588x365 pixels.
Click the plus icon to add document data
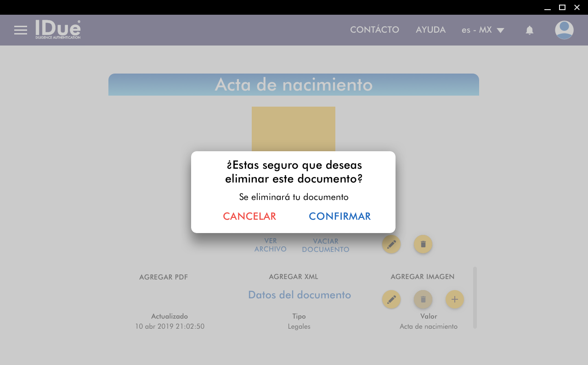(x=454, y=299)
